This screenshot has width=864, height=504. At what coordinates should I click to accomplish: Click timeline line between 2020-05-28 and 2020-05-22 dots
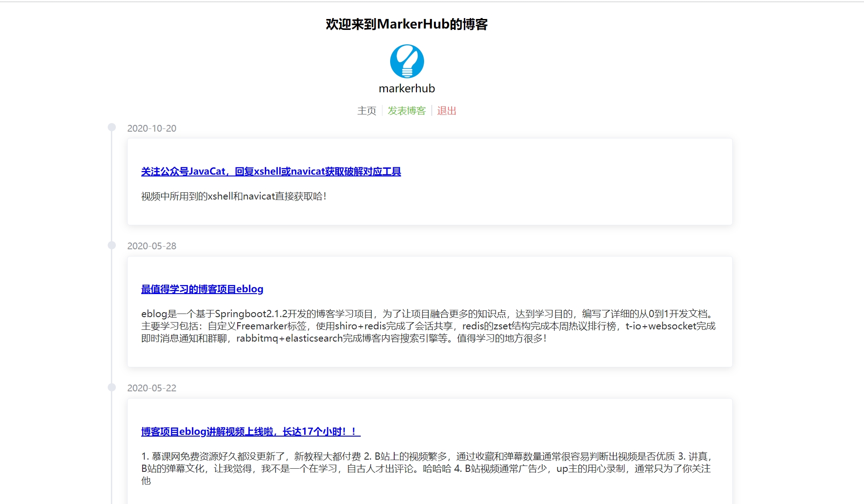point(112,317)
